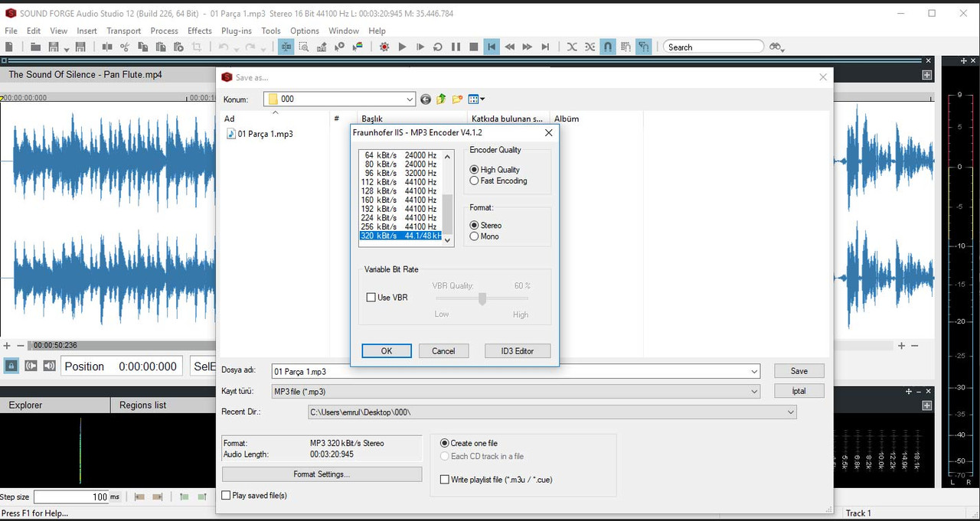
Task: Open the File menu
Action: (x=11, y=31)
